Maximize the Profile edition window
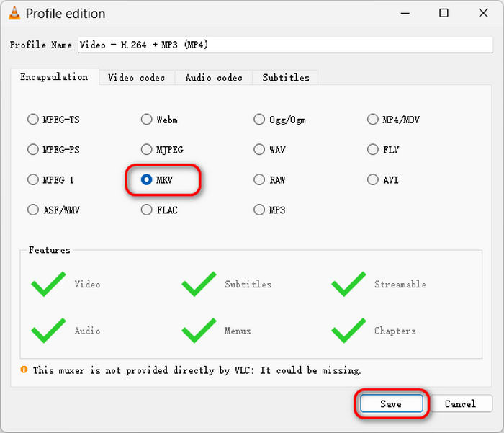The image size is (504, 433). tap(444, 13)
